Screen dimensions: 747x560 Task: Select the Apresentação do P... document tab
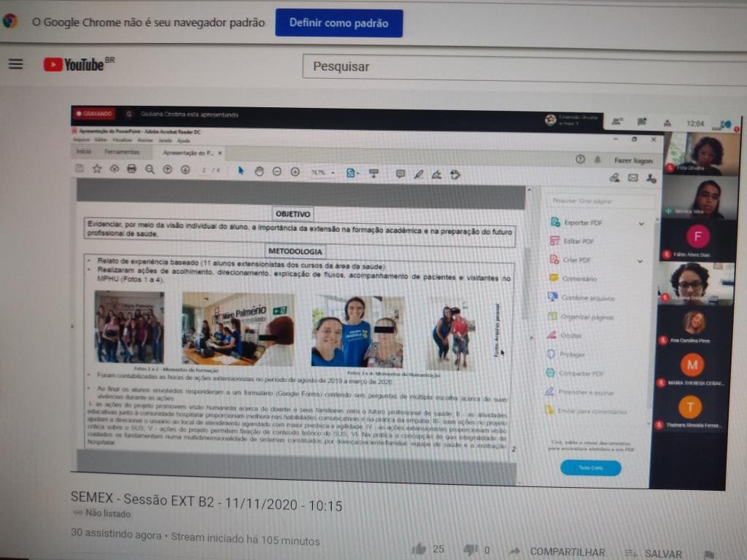click(x=187, y=153)
